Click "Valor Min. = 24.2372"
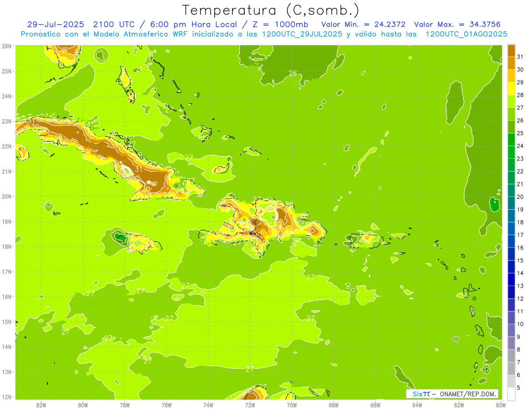532x411 pixels. point(363,24)
